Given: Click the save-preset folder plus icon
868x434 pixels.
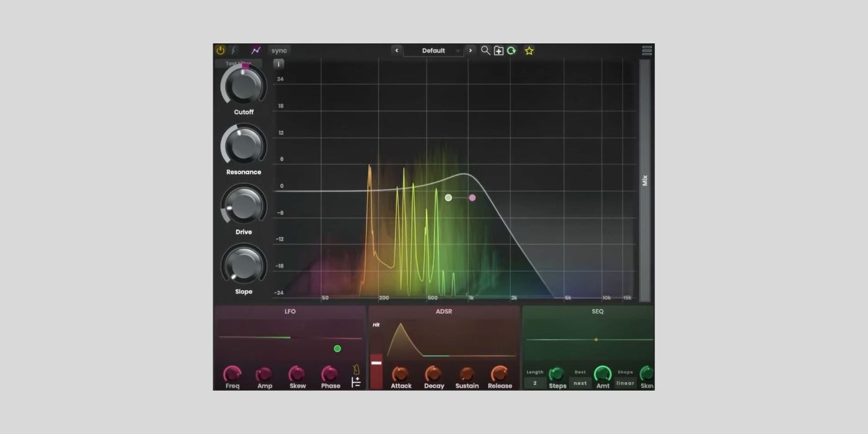Looking at the screenshot, I should pyautogui.click(x=498, y=51).
